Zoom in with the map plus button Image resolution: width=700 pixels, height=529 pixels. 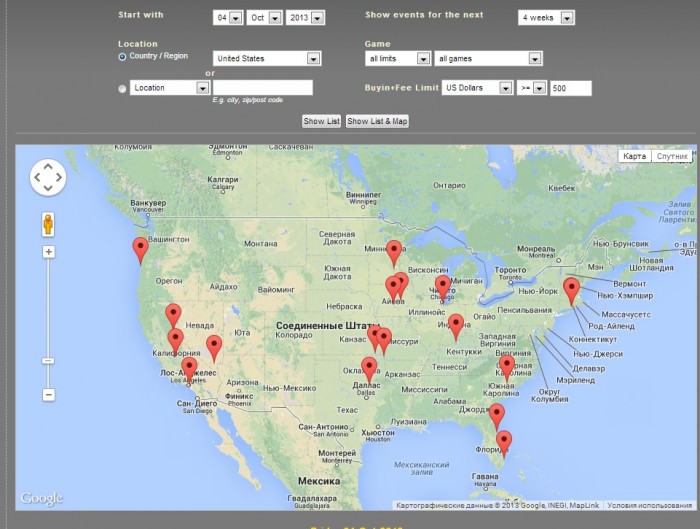click(x=49, y=252)
